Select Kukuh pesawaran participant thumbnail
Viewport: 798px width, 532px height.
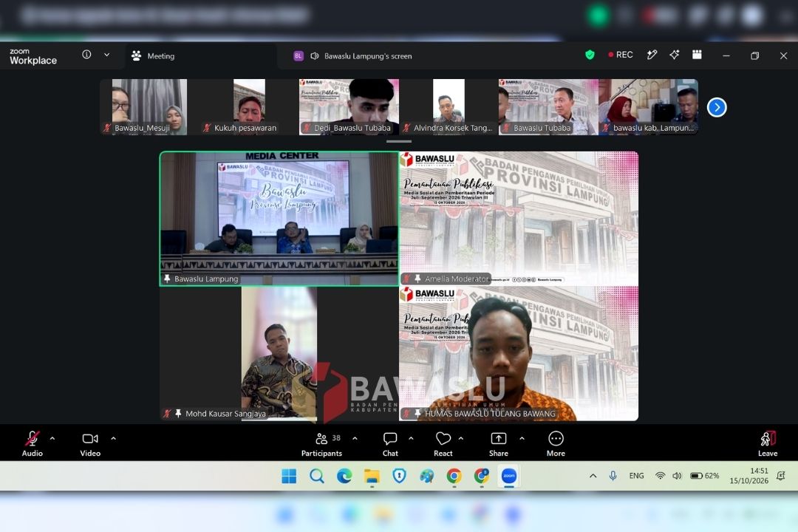pos(249,107)
